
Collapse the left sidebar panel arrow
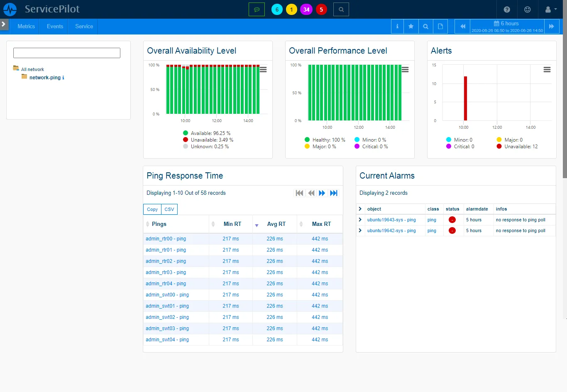(4, 24)
